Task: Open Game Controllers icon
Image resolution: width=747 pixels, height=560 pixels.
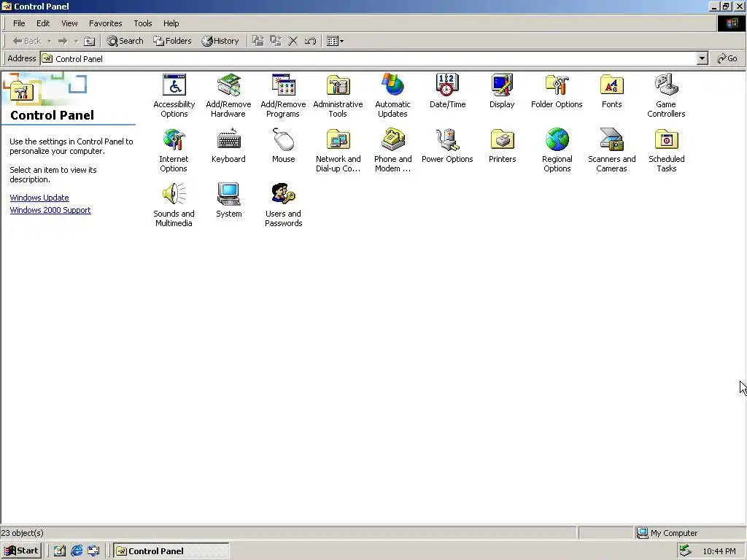Action: coord(666,86)
